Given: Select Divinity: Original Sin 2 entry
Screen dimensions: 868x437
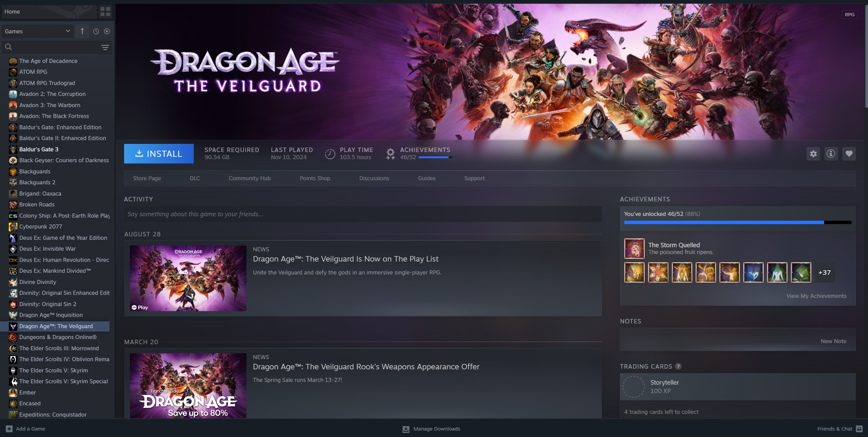Looking at the screenshot, I should click(55, 304).
